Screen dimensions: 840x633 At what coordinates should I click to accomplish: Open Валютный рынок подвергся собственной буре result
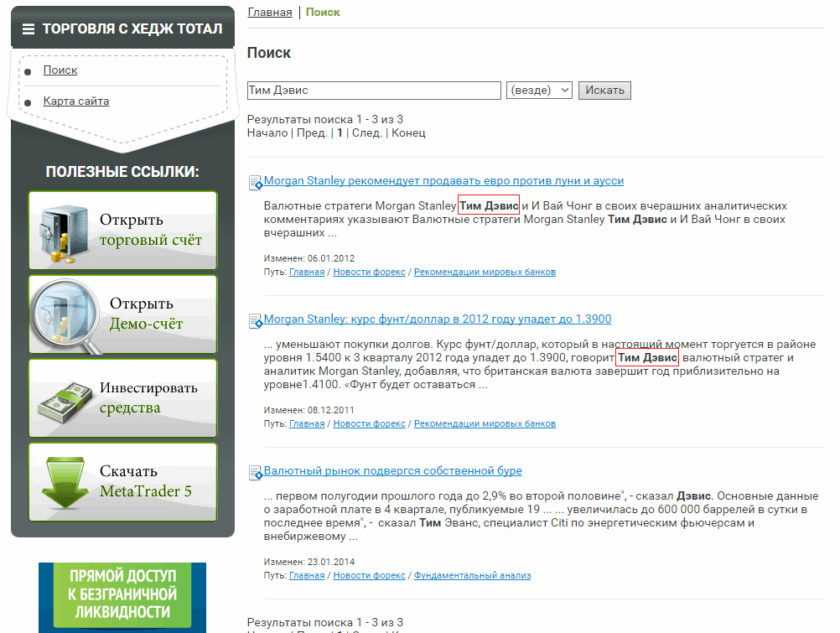(x=392, y=470)
